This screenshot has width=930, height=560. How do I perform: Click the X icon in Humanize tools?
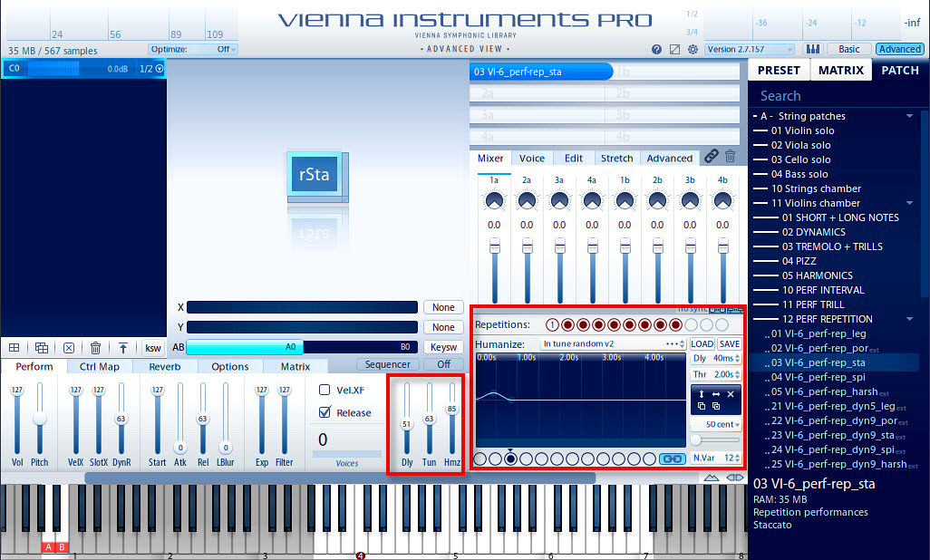coord(731,394)
